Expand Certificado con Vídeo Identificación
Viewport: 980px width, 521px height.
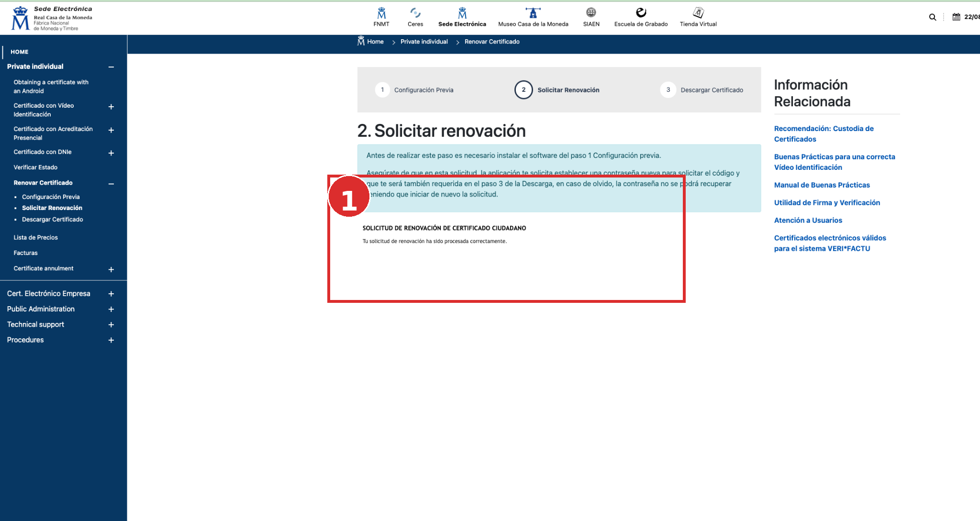111,107
